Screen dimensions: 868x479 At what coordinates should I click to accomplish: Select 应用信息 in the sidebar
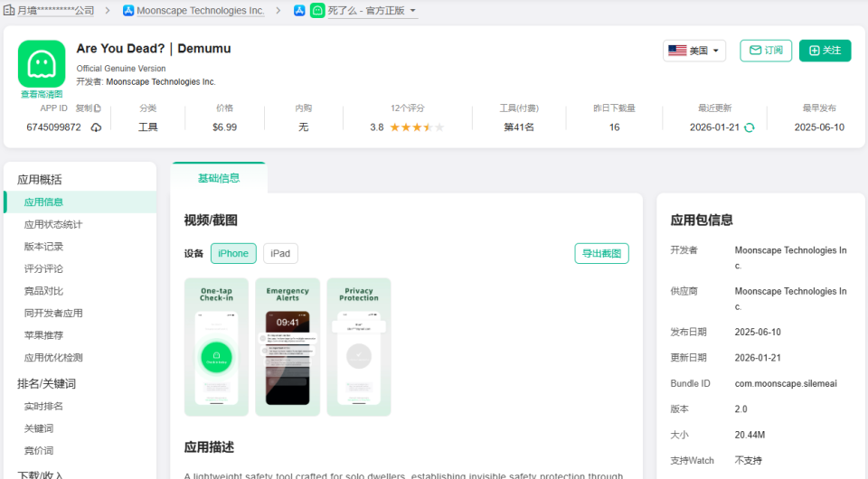click(x=80, y=202)
